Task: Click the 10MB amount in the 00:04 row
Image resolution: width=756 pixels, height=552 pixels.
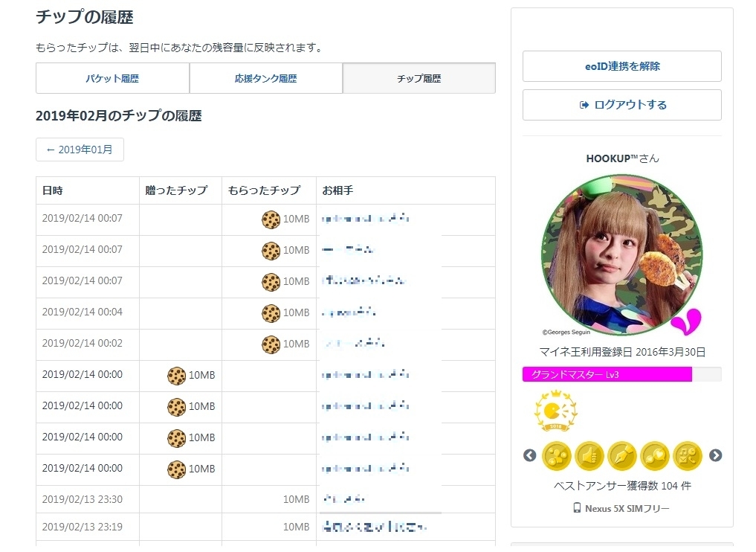Action: [296, 312]
